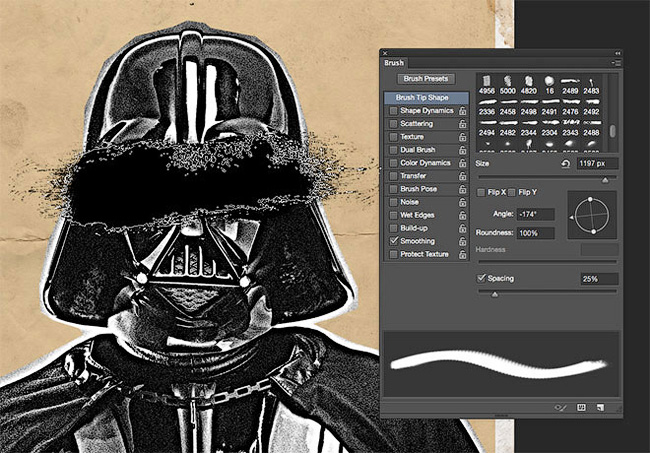650x453 pixels.
Task: Toggle lock icon beside Shape Dynamics
Action: 463,111
